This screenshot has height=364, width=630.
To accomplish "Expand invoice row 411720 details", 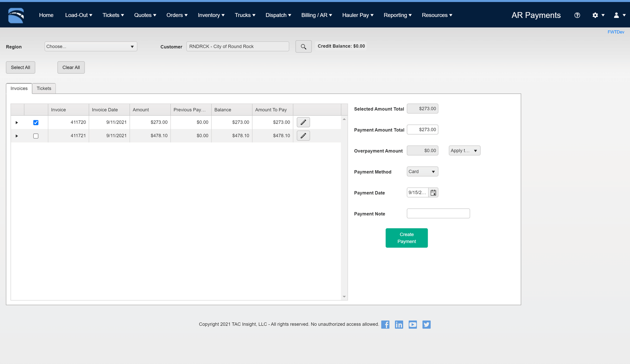I will click(17, 122).
